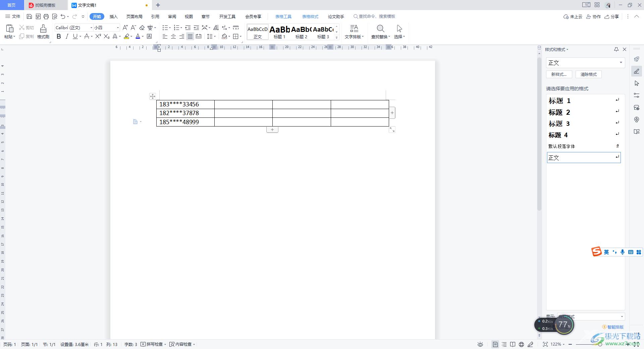Click the Undo arrow icon
The height and width of the screenshot is (349, 644).
63,16
